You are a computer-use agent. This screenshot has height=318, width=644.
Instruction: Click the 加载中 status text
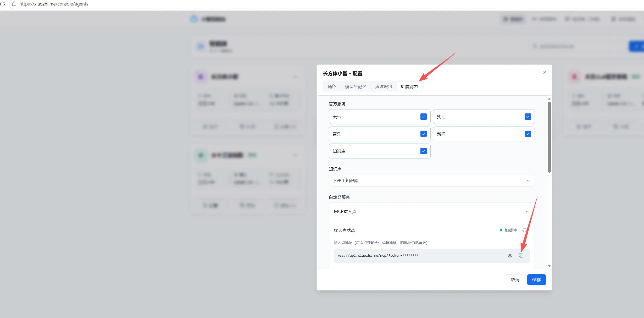[511, 230]
